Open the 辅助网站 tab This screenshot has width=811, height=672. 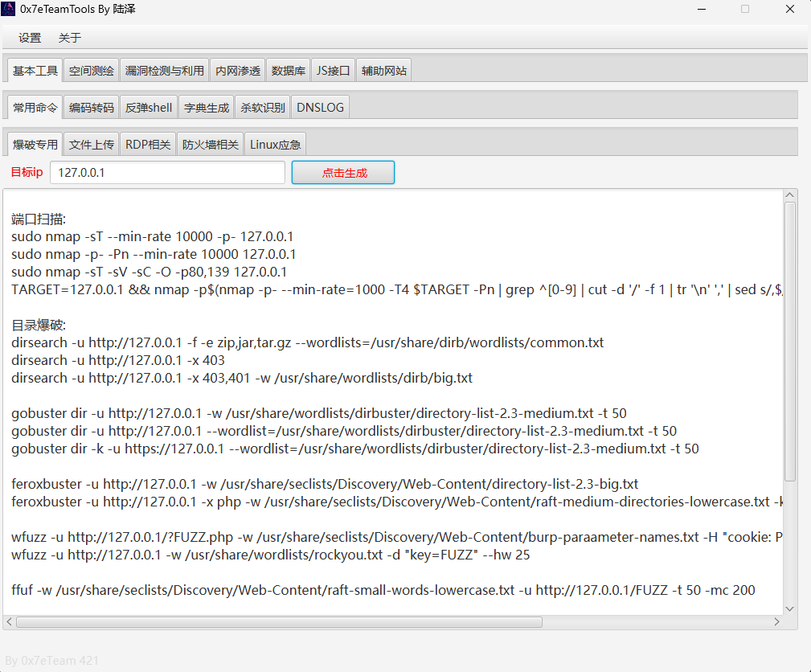coord(383,71)
